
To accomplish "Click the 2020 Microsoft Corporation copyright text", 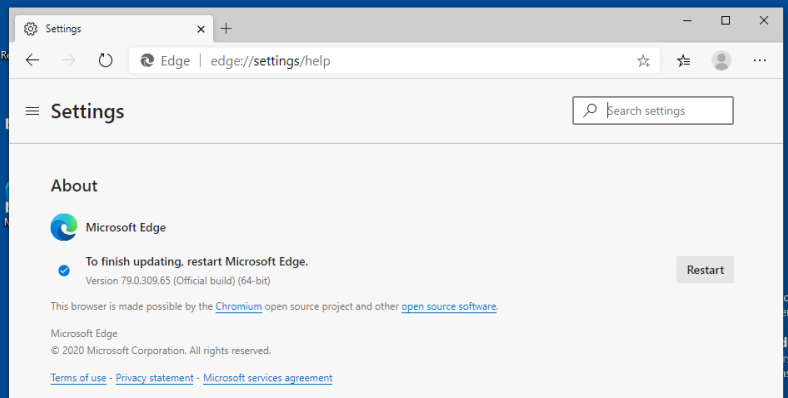I will [161, 351].
